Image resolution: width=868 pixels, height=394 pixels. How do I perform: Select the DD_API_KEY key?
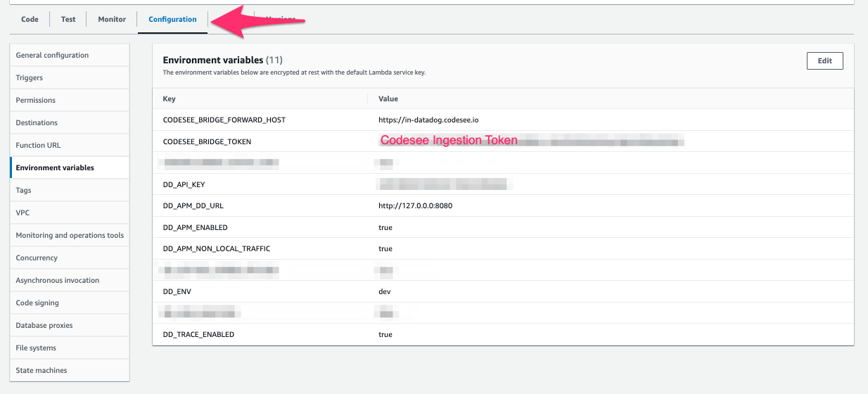tap(184, 184)
